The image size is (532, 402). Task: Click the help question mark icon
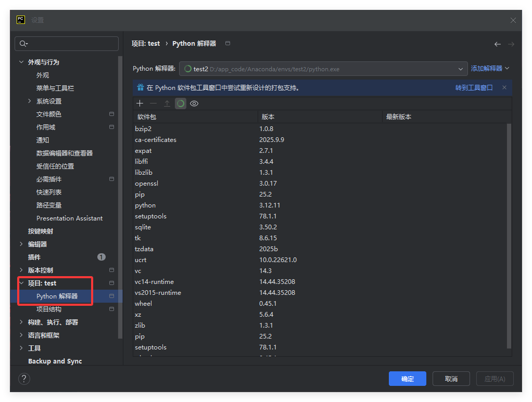(x=24, y=379)
